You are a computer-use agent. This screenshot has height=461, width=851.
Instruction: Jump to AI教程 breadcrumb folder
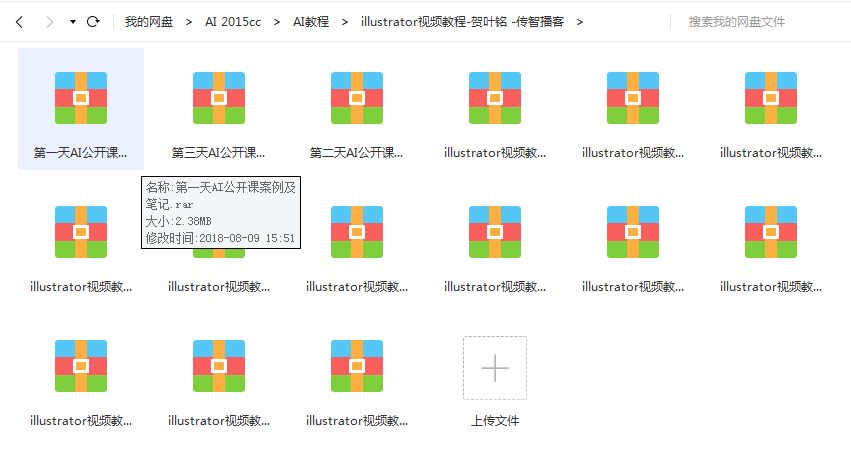(x=311, y=22)
